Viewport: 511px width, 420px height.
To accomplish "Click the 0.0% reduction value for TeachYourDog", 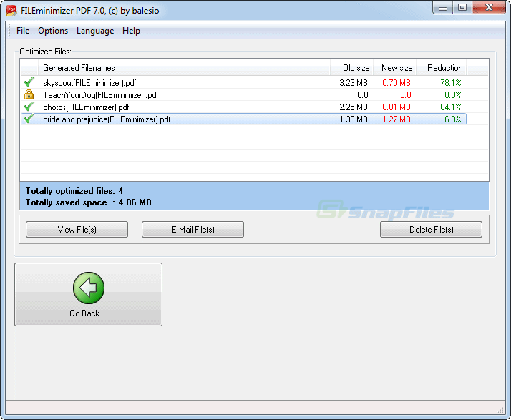I will (452, 95).
